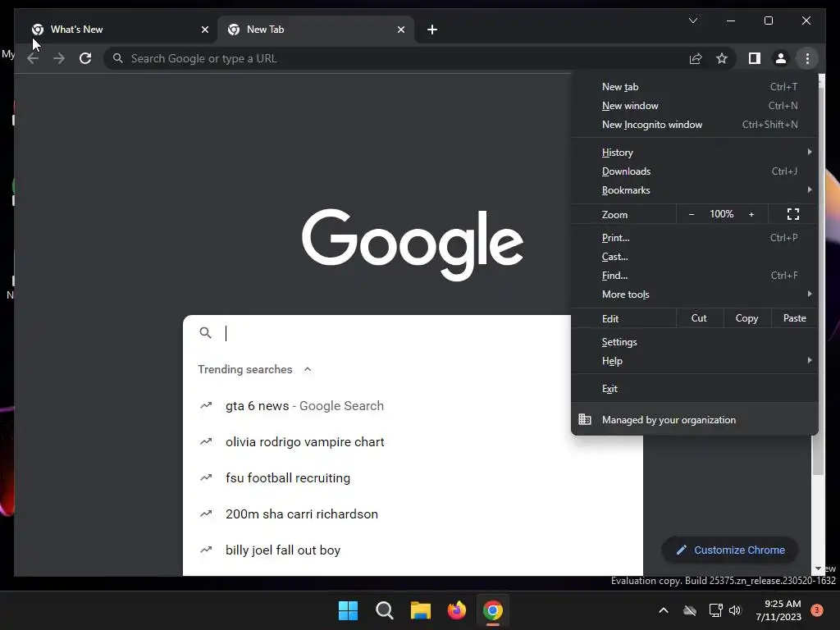The height and width of the screenshot is (630, 840).
Task: Choose Cast... menu item
Action: tap(694, 257)
